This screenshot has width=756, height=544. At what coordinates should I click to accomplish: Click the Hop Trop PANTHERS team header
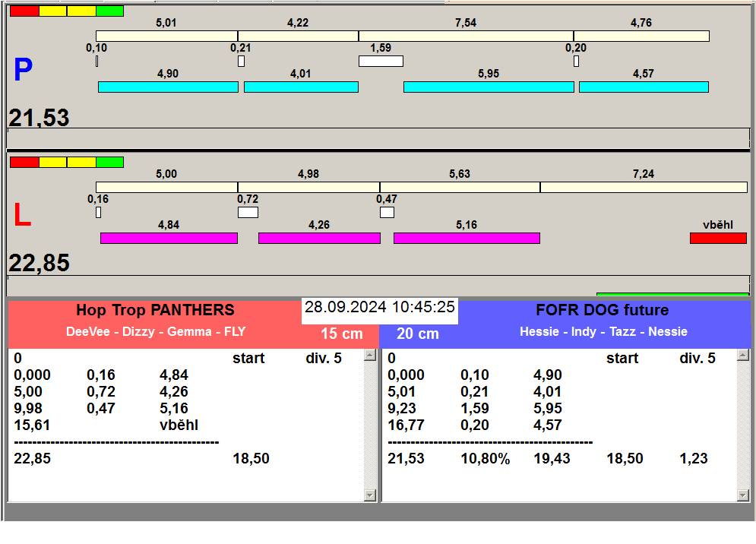(155, 310)
